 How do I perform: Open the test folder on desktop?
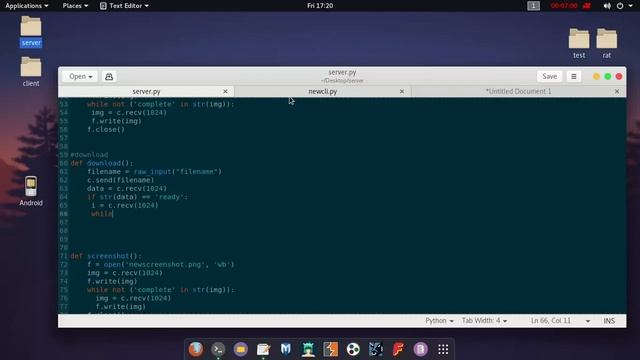579,43
